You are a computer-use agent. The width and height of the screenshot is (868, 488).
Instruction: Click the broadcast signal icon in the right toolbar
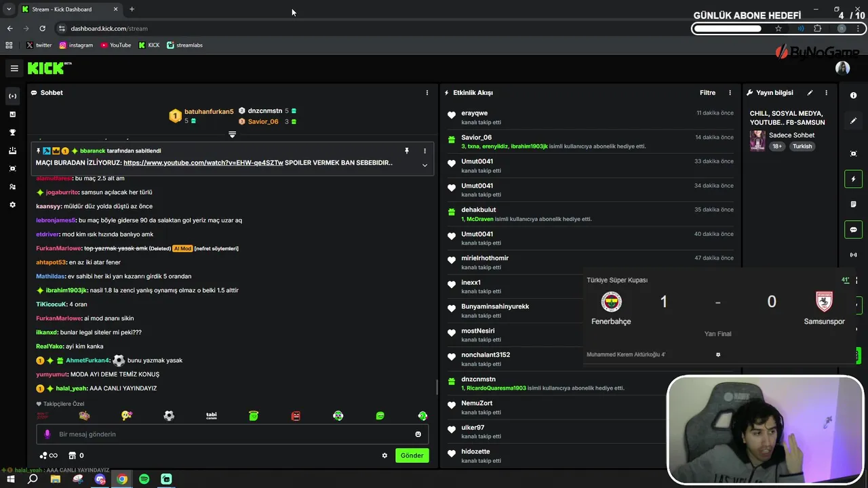[854, 255]
